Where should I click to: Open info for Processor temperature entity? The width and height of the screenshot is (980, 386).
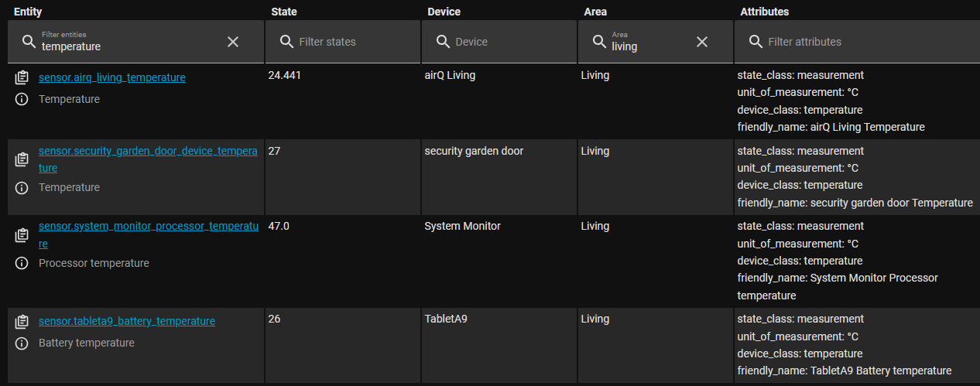tap(22, 263)
